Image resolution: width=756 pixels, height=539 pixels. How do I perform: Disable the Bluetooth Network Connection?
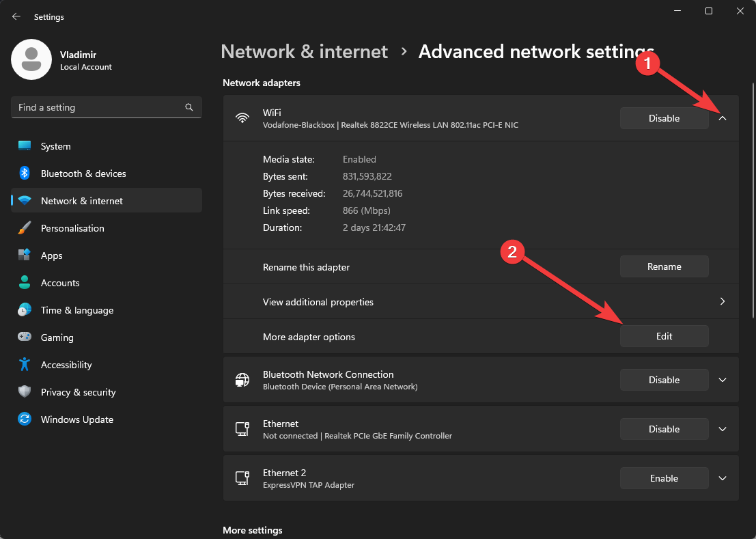click(x=664, y=380)
